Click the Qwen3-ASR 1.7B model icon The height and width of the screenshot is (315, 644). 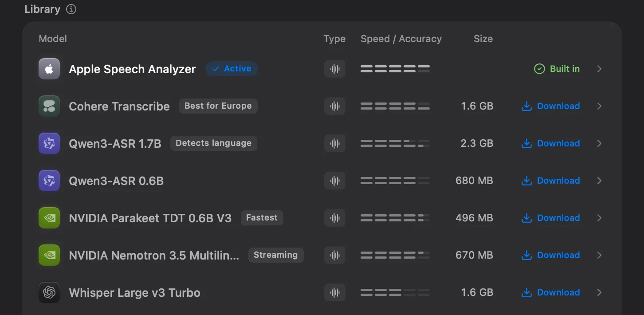tap(49, 143)
